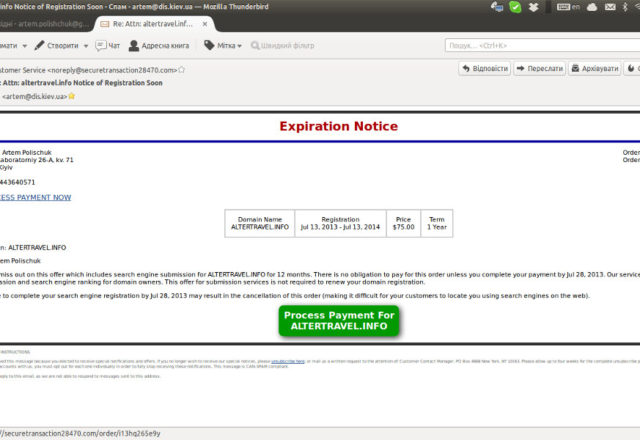Image resolution: width=640 pixels, height=440 pixels.
Task: Toggle star next to sender address
Action: (182, 70)
